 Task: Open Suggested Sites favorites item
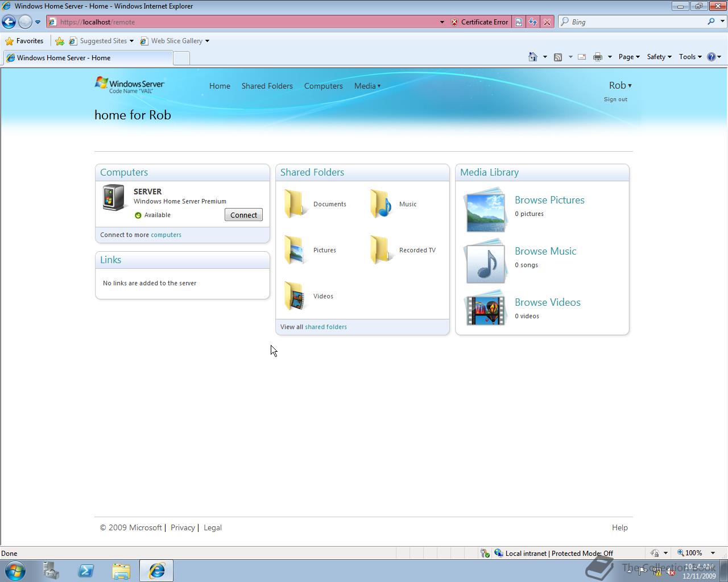tap(101, 41)
